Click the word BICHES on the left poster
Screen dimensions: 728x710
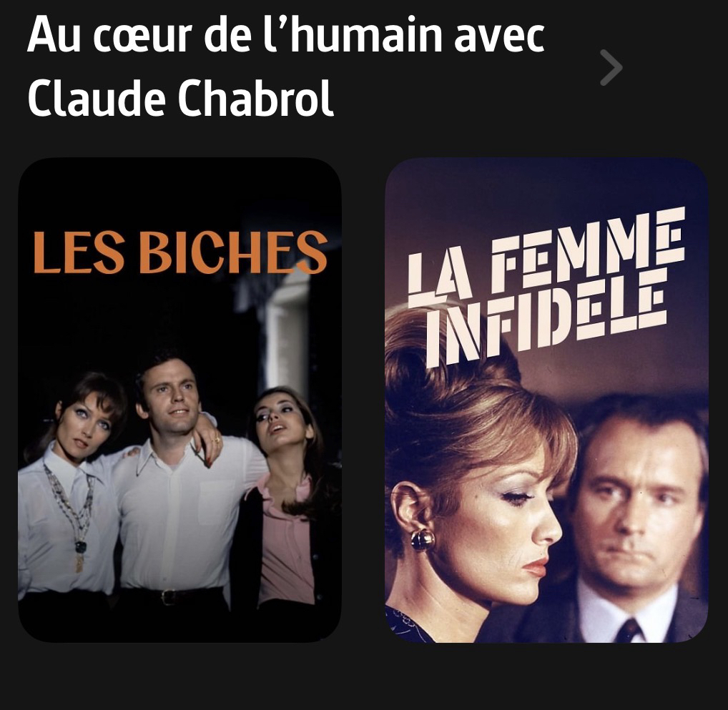pos(234,252)
